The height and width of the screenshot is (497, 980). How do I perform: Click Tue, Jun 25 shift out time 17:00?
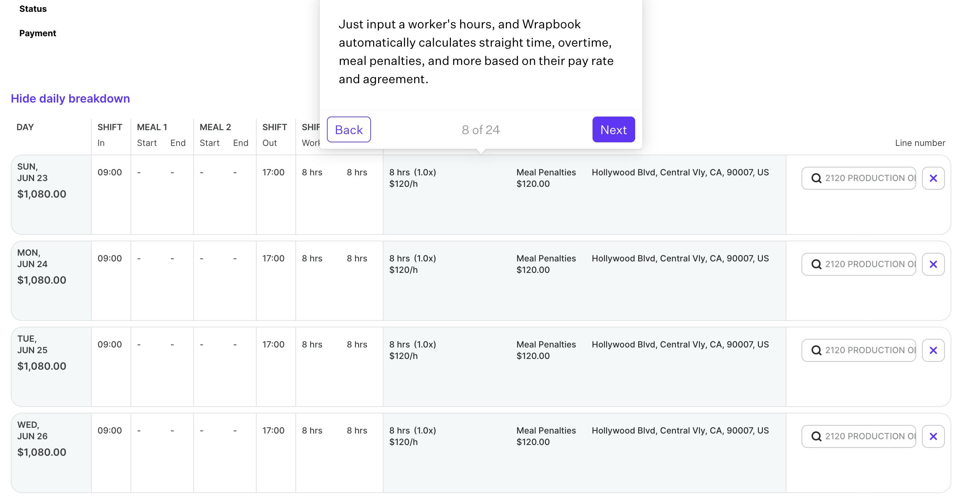tap(273, 344)
